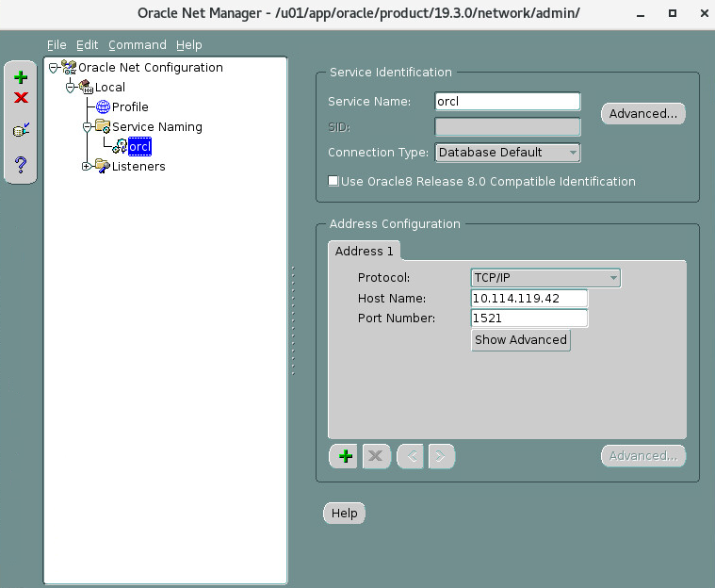Select the Oracle Net Configuration root icon
This screenshot has height=588, width=715.
click(x=70, y=67)
